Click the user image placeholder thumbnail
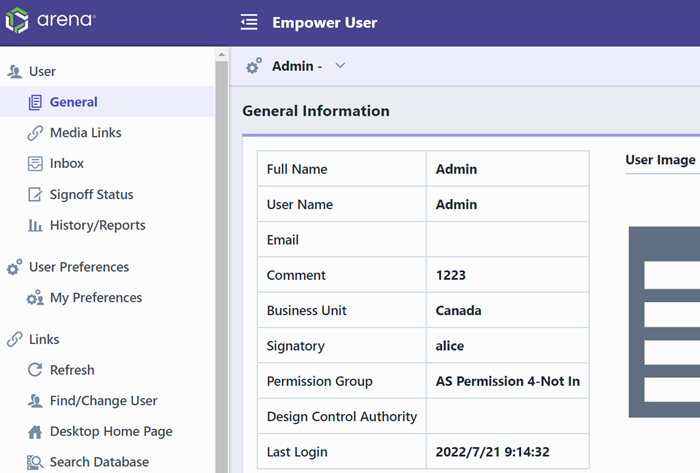Image resolution: width=700 pixels, height=473 pixels. click(664, 322)
